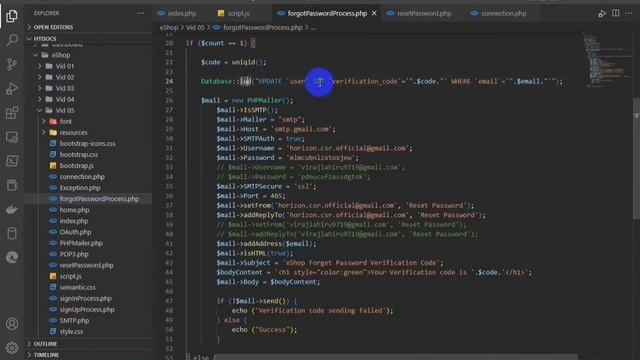Screen dimensions: 640x360
Task: Open the Accounts menu icon
Action: (12, 324)
